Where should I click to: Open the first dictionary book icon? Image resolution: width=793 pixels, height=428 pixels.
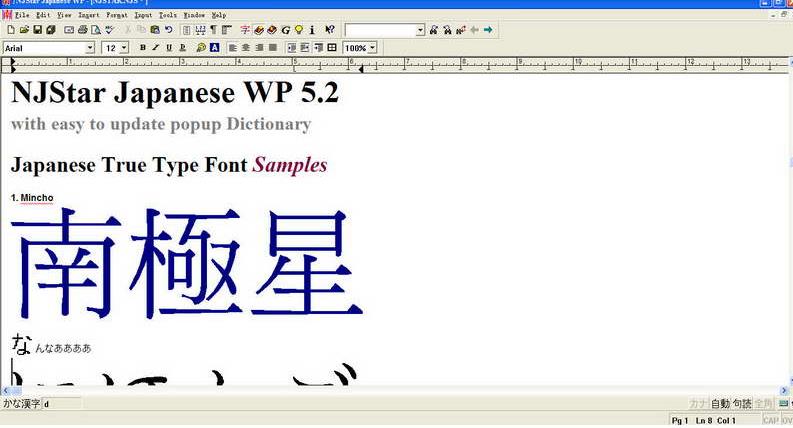click(x=258, y=30)
